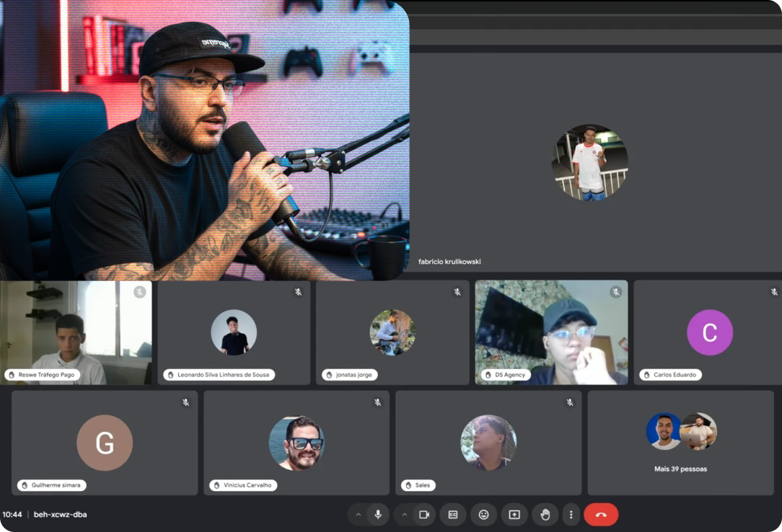Open the three-dot more options menu
The height and width of the screenshot is (532, 782).
[x=571, y=515]
